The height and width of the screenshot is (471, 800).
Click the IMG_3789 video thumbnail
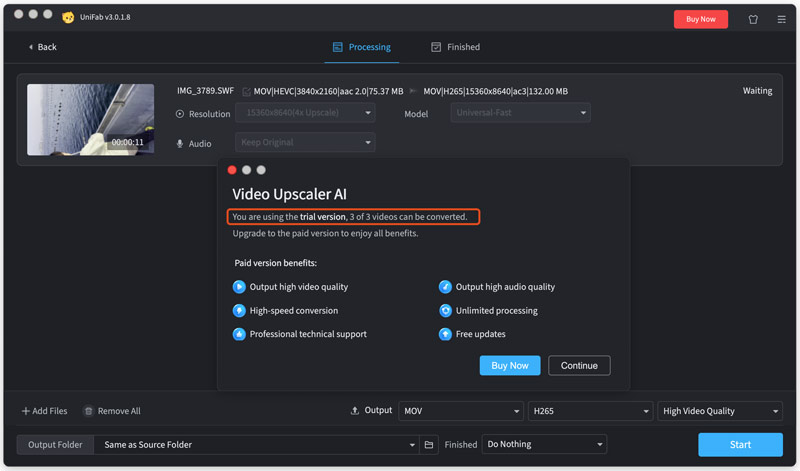point(91,120)
